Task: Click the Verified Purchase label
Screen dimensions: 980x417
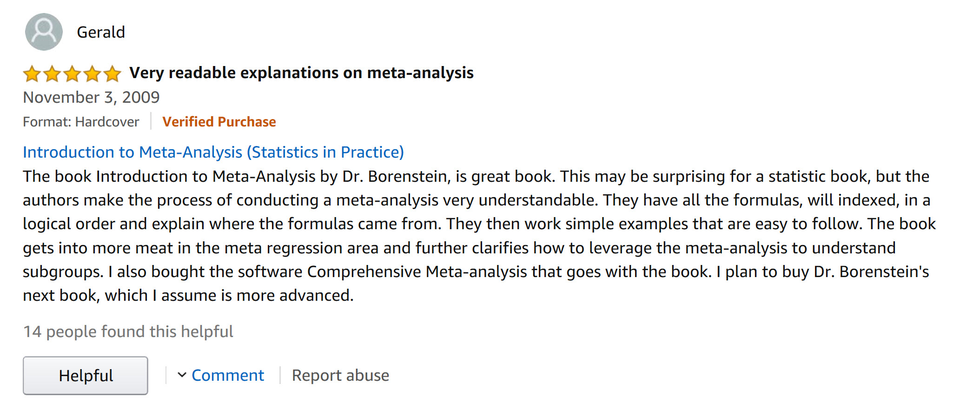Action: 219,122
